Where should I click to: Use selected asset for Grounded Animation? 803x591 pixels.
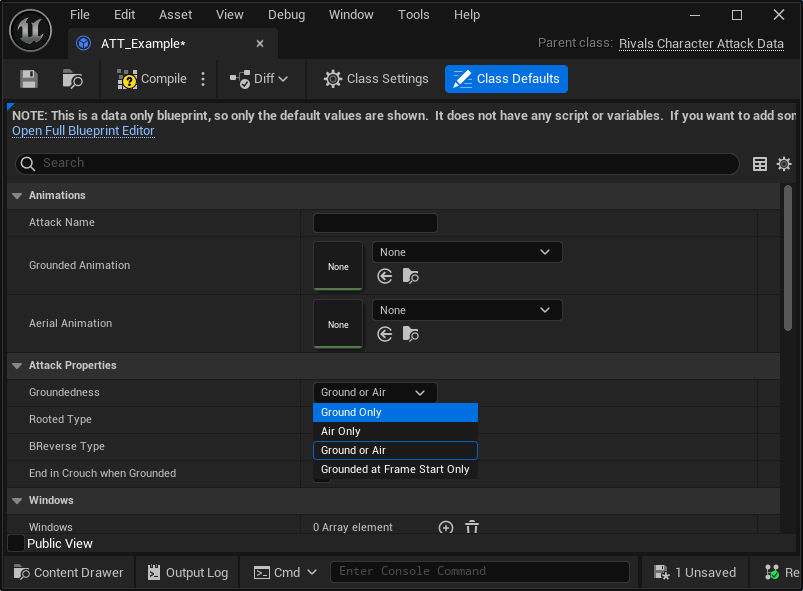coord(385,277)
